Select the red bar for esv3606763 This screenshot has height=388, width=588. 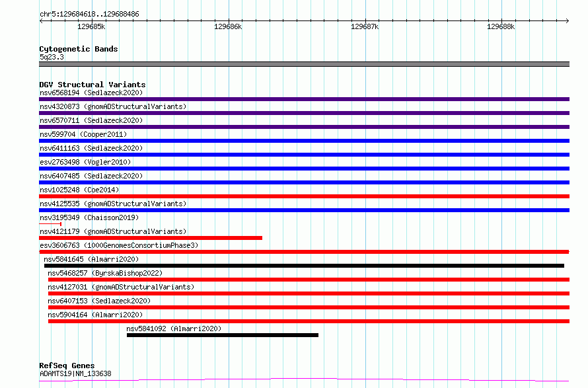point(304,252)
